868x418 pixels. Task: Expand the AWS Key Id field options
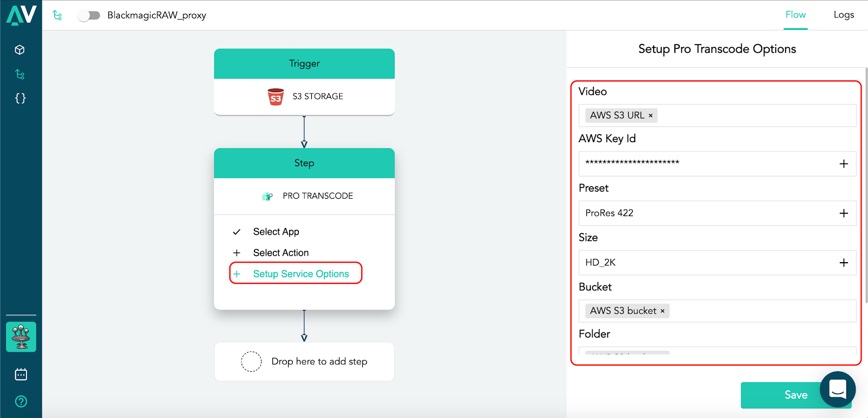[x=844, y=164]
